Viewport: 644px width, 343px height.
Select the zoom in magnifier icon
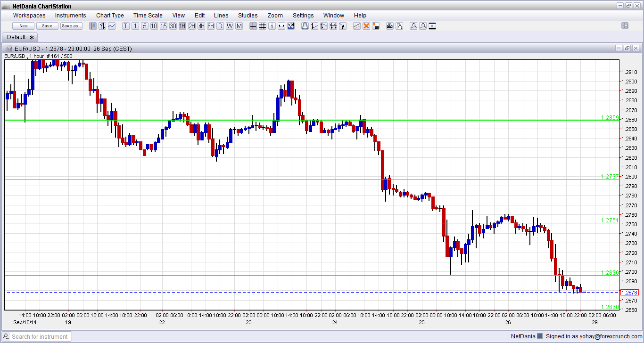pos(413,26)
